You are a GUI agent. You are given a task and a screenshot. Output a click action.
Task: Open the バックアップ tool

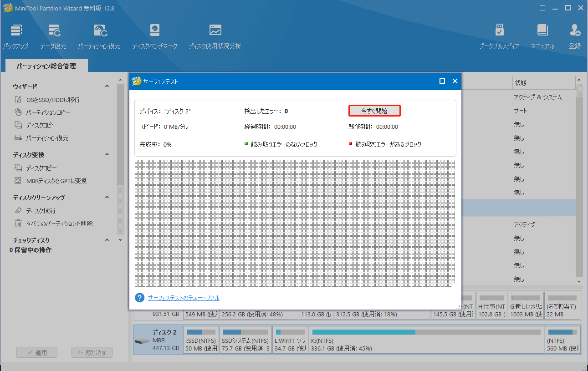click(x=15, y=36)
